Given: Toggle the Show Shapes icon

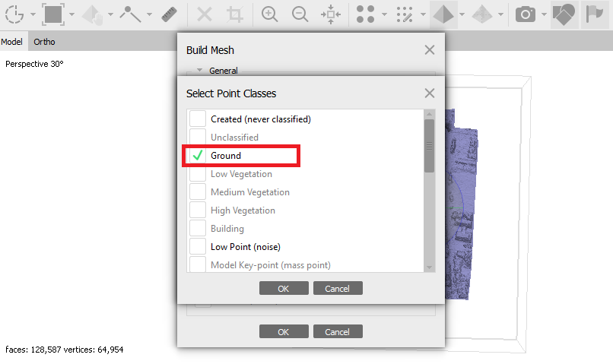Looking at the screenshot, I should pyautogui.click(x=564, y=14).
